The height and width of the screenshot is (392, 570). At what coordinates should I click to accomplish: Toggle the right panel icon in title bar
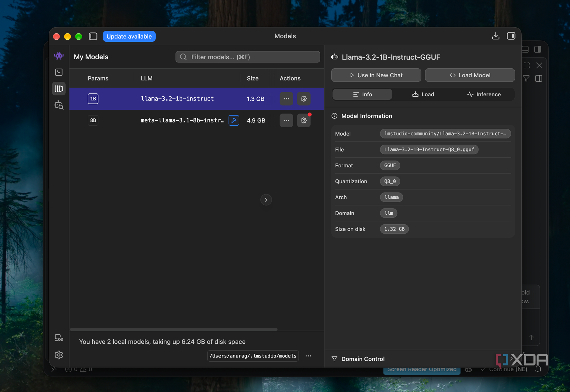pos(511,36)
